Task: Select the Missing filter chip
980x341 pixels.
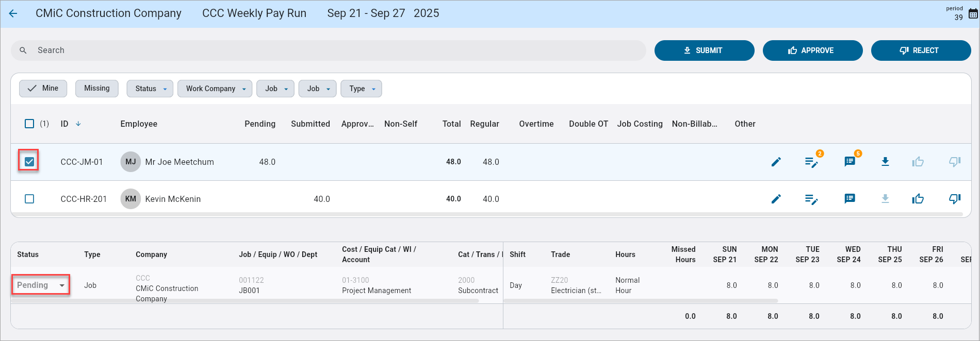Action: tap(97, 88)
